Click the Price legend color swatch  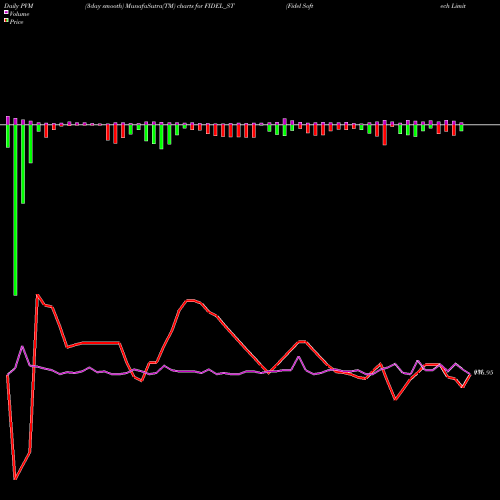pyautogui.click(x=6, y=21)
